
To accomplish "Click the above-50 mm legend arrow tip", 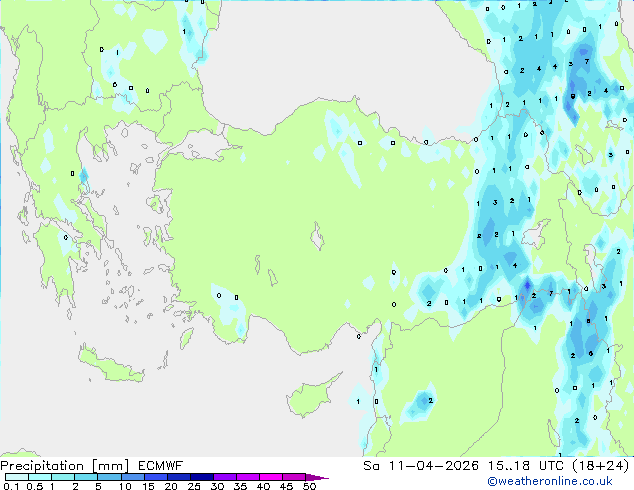I will [x=317, y=477].
